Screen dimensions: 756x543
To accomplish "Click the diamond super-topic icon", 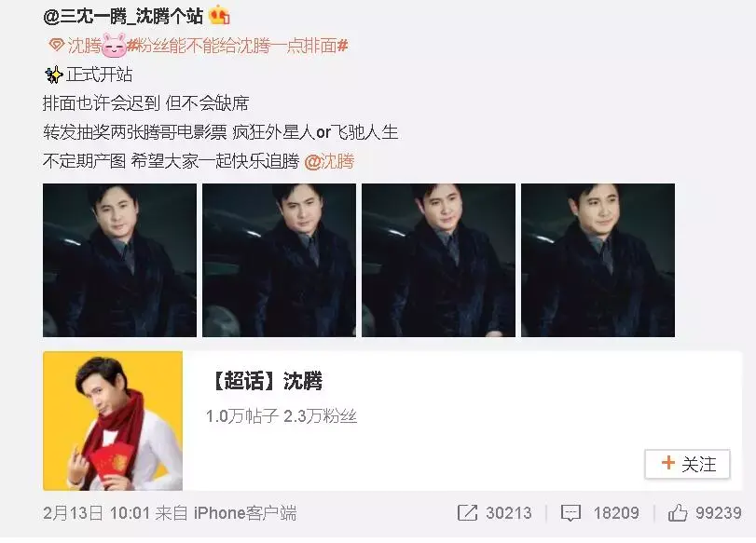I will pos(57,46).
